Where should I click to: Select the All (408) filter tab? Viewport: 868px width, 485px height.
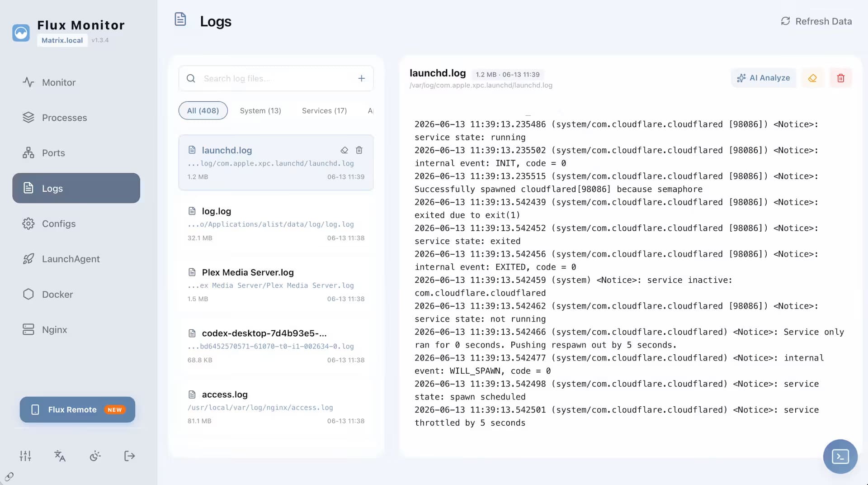coord(203,110)
